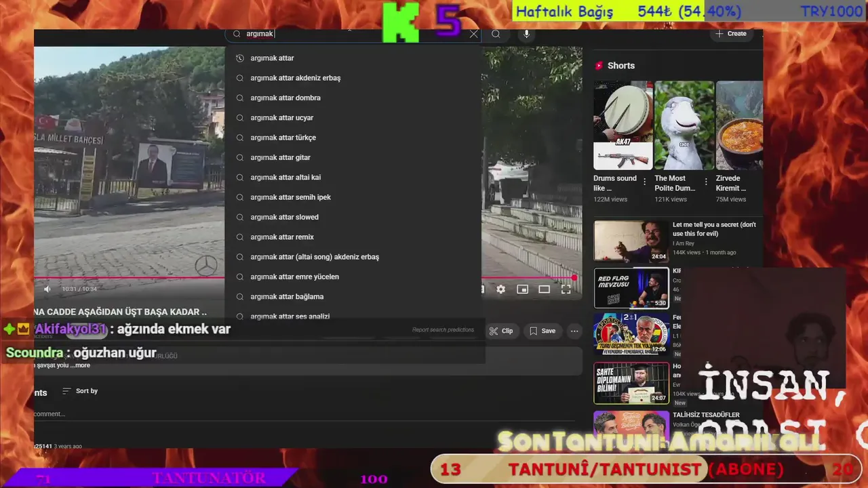Click the magnifier search button
The width and height of the screenshot is (868, 488).
[496, 34]
